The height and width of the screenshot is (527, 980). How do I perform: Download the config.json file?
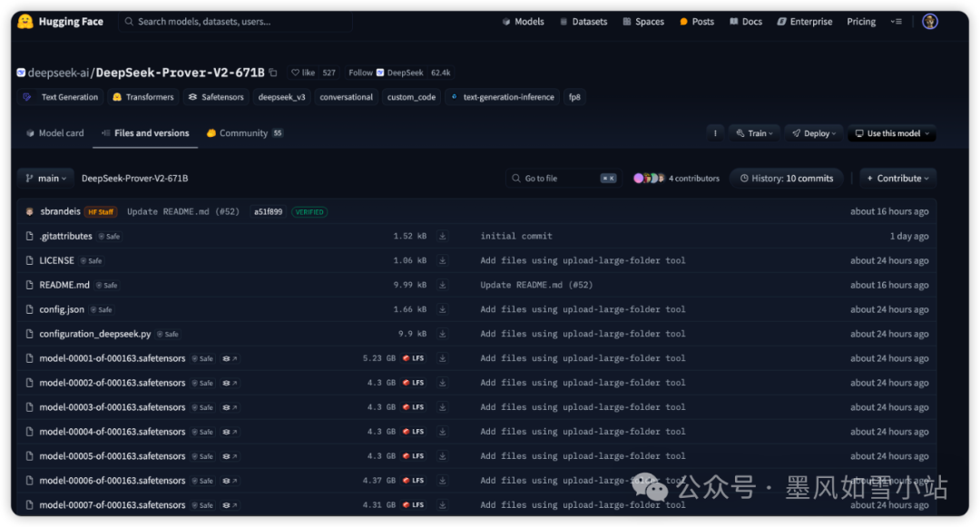click(442, 308)
